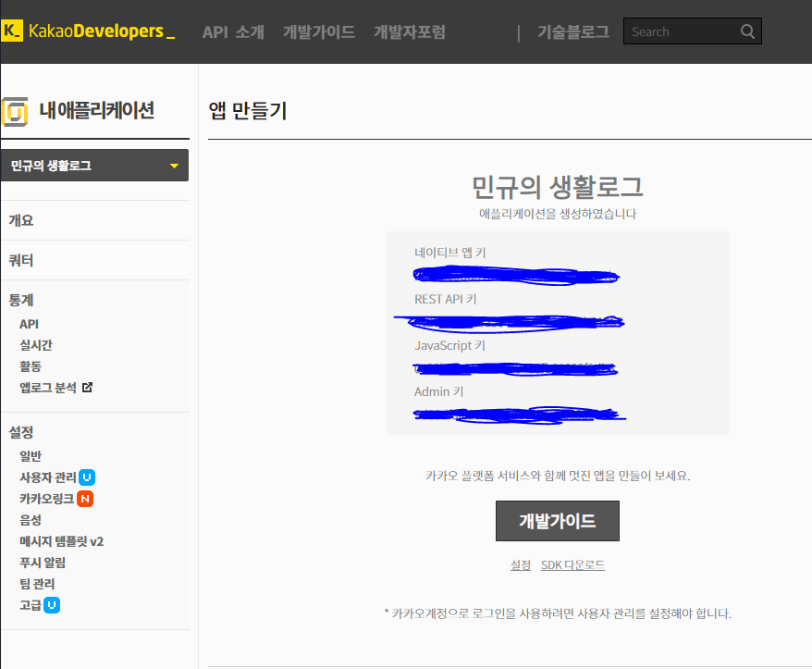This screenshot has width=812, height=669.
Task: Open 일반 settings
Action: (x=30, y=456)
